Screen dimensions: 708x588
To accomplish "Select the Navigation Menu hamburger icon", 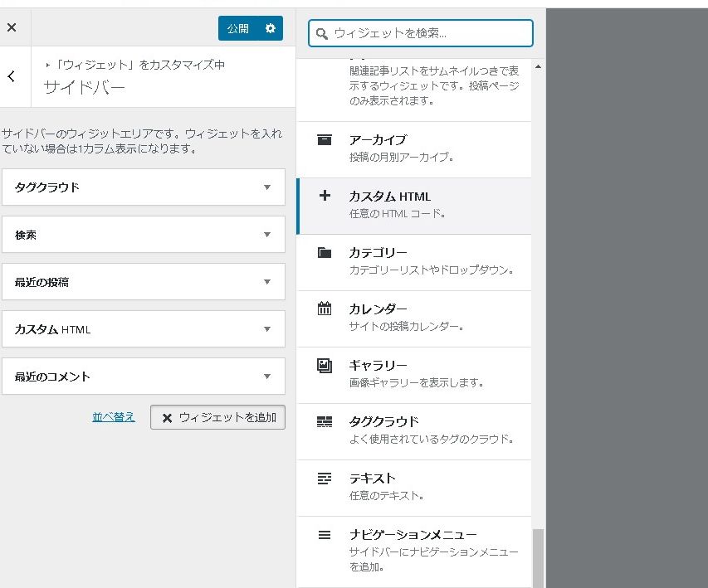I will (325, 535).
